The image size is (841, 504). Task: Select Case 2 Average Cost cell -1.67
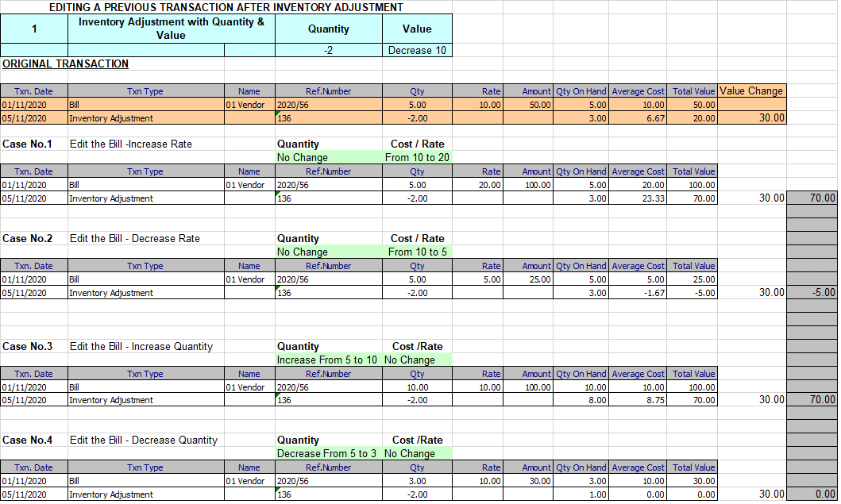638,293
